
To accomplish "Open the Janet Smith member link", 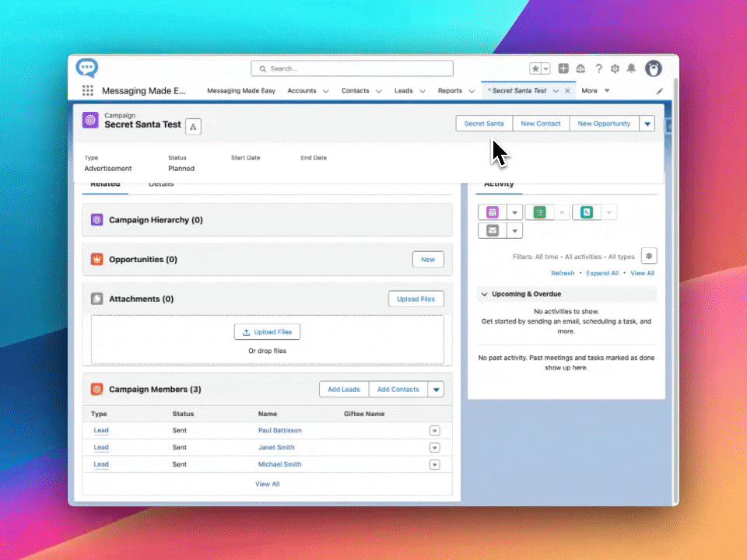I will pos(276,447).
